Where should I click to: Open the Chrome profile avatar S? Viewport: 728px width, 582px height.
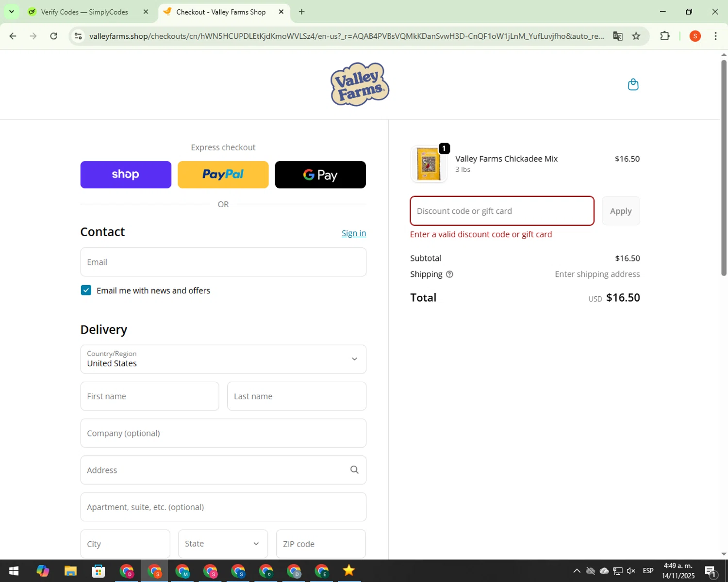click(695, 36)
